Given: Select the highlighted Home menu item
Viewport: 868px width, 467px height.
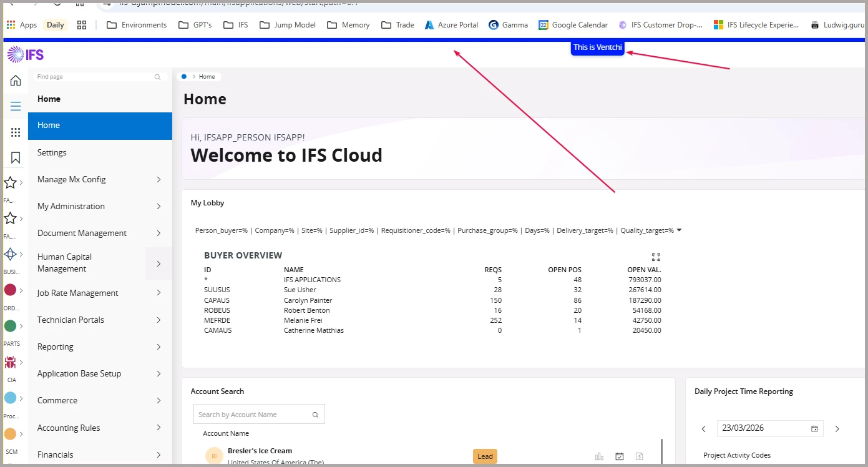Looking at the screenshot, I should point(100,125).
